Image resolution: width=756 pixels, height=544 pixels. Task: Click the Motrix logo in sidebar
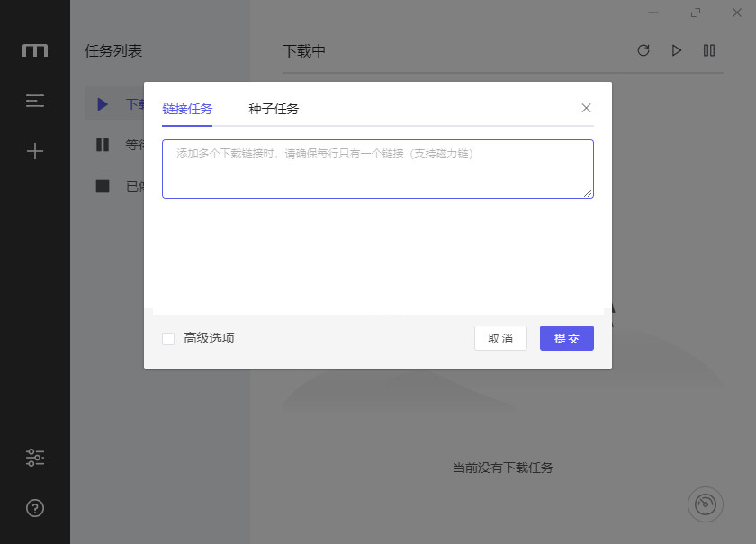coord(35,50)
